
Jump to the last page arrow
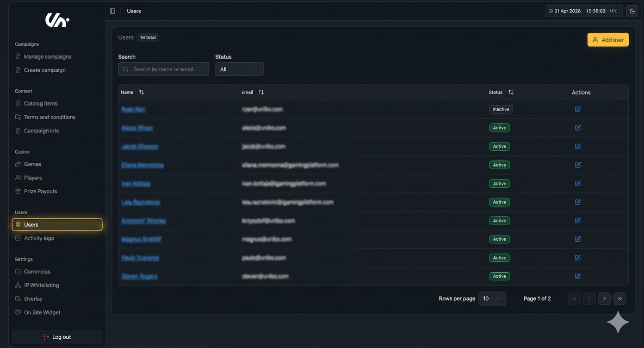point(619,298)
